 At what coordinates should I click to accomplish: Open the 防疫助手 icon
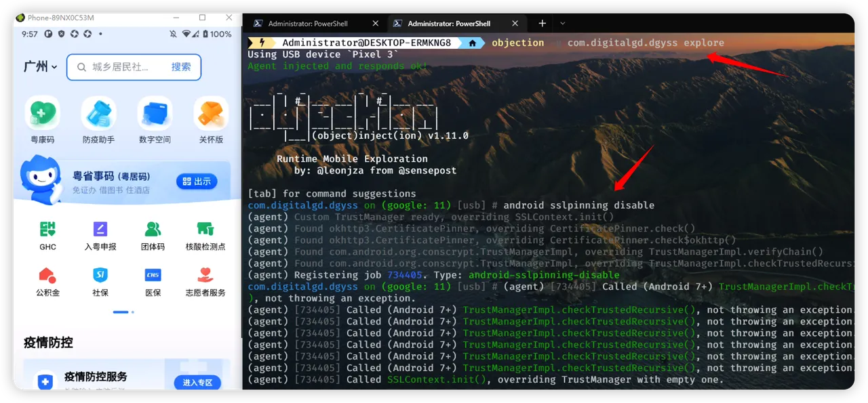[x=99, y=113]
